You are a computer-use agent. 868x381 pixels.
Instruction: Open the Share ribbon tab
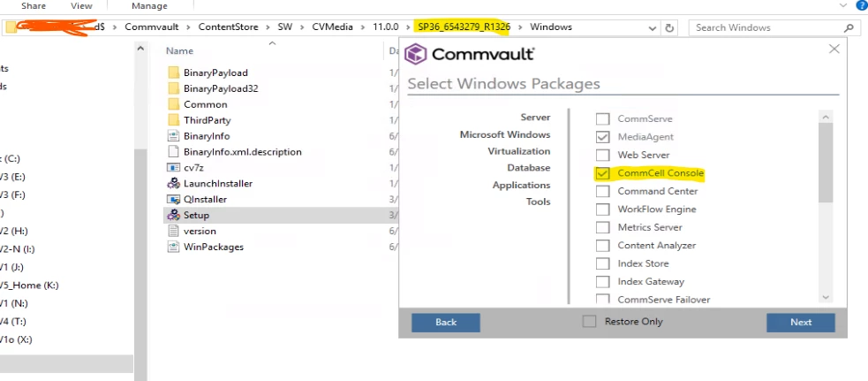(x=34, y=6)
